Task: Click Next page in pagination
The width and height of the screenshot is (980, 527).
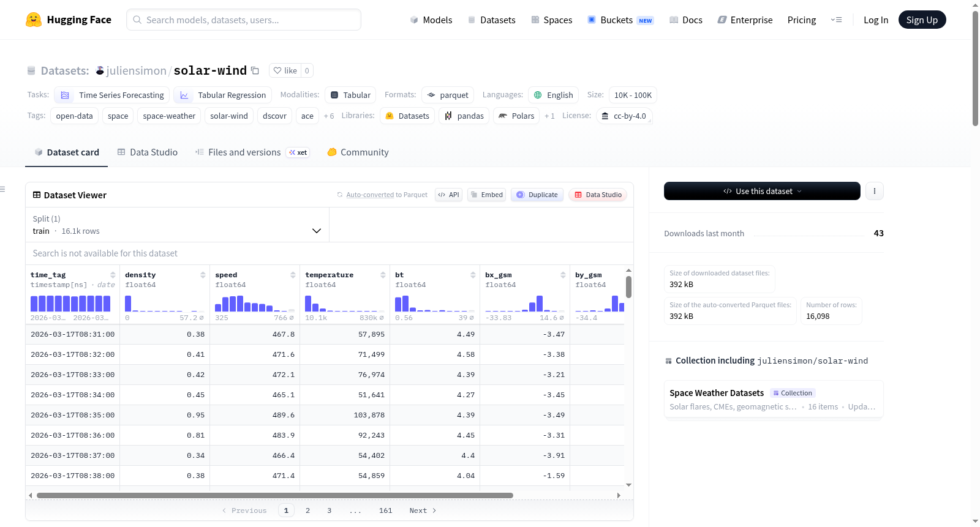Action: tap(423, 510)
